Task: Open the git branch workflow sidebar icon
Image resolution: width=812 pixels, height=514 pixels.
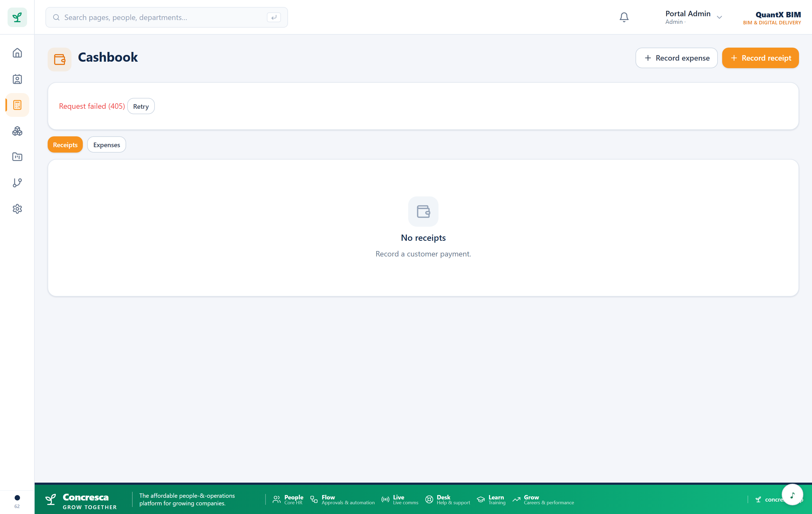Action: 17,183
